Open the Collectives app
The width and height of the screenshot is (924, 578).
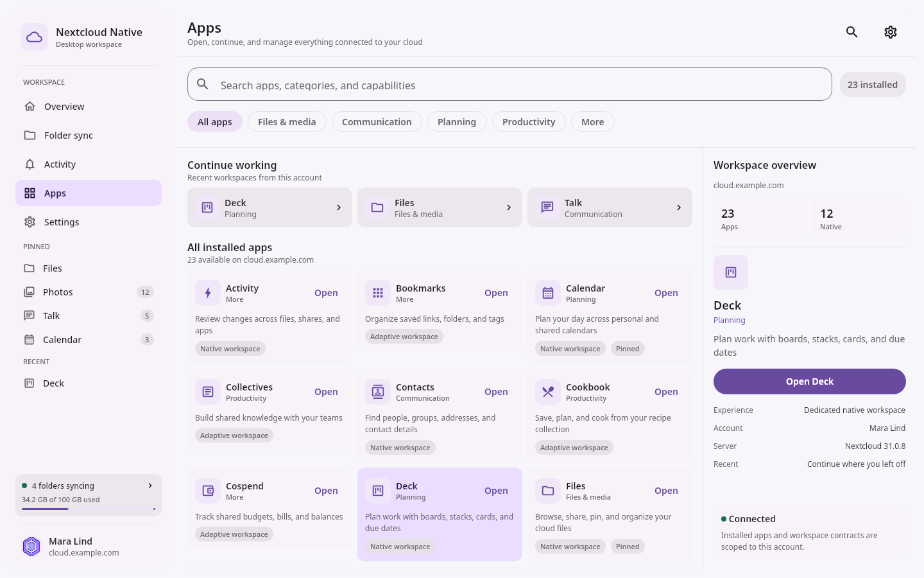(326, 392)
